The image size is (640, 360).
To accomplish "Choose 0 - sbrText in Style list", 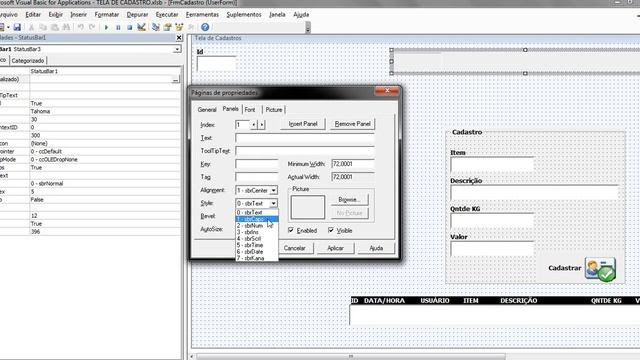I will [257, 212].
